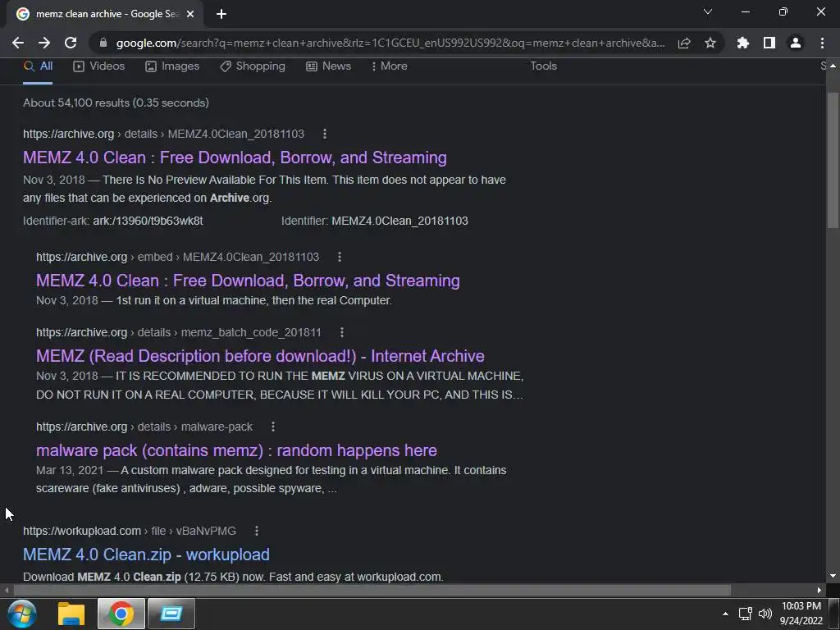
Task: Go back to the previous page
Action: point(18,43)
